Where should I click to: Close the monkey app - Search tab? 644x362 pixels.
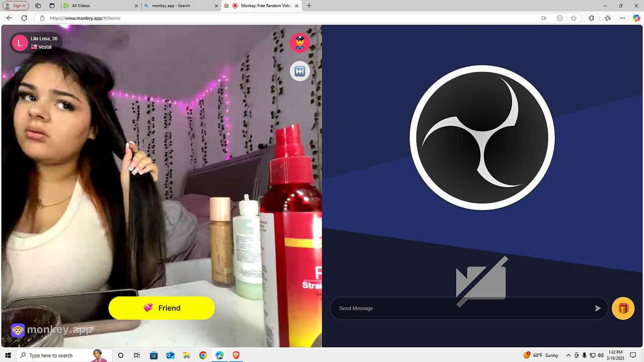(217, 6)
